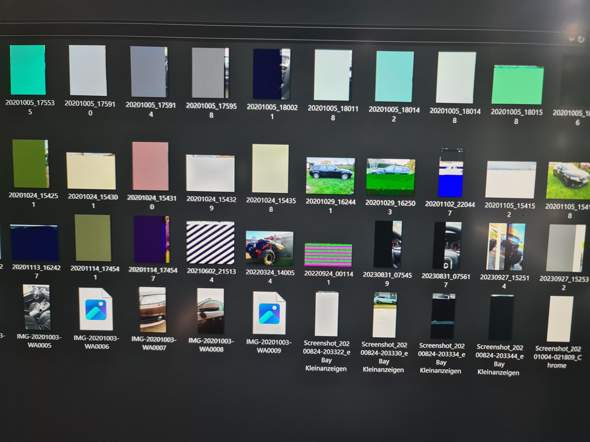Select the IMG-20201003-WA0009 generic image file icon
The height and width of the screenshot is (442, 590).
pyautogui.click(x=269, y=313)
